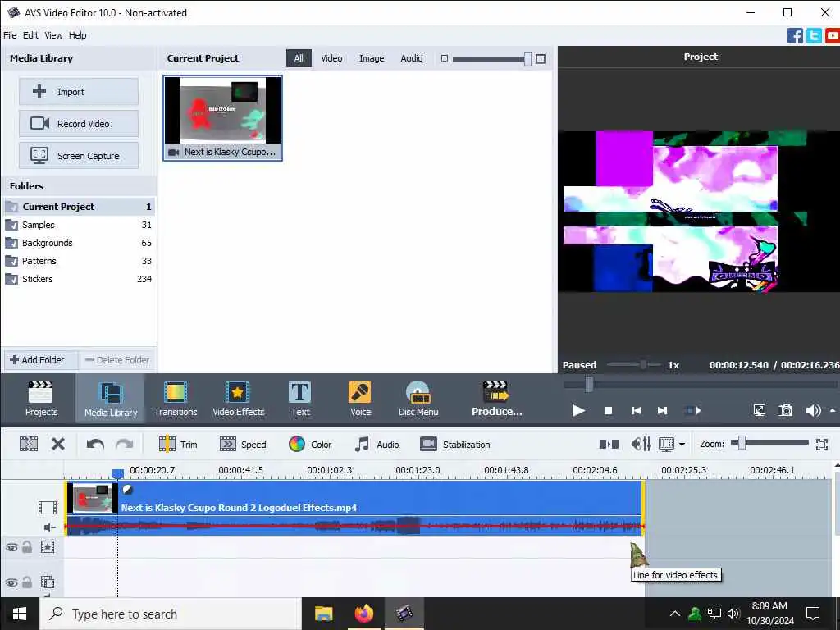Open the audio mixer icon
Image resolution: width=840 pixels, height=630 pixels.
[641, 444]
